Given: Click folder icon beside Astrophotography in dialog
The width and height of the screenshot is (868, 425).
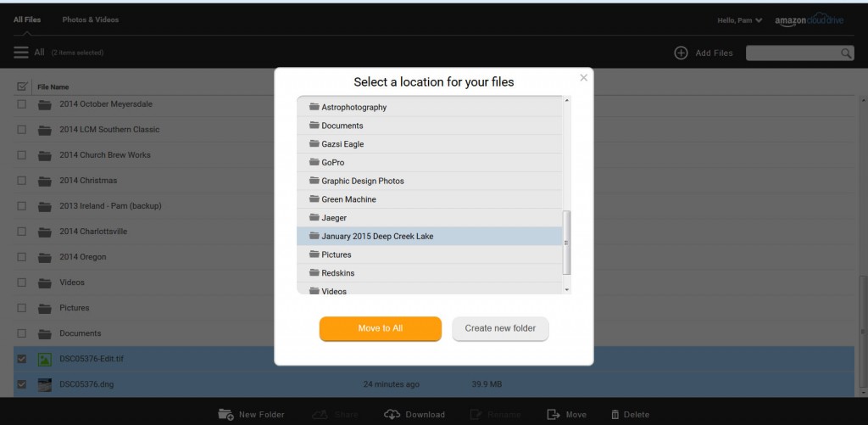Looking at the screenshot, I should (x=314, y=106).
